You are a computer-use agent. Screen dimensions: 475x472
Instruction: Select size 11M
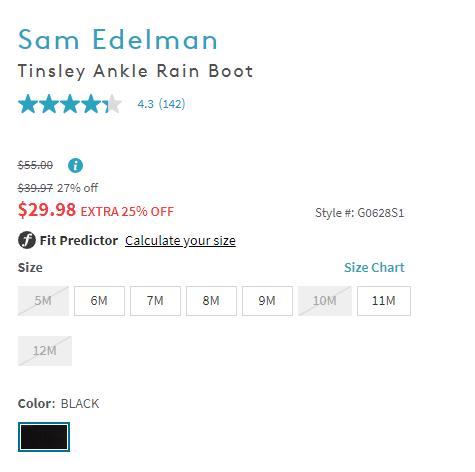384,301
